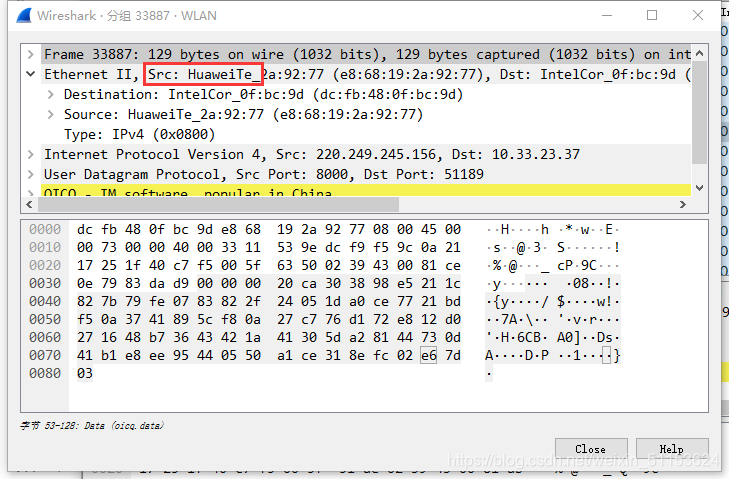Expand the Source HuaweiTe_2a:92:77 row
Image resolution: width=729 pixels, height=479 pixels.
(x=51, y=114)
